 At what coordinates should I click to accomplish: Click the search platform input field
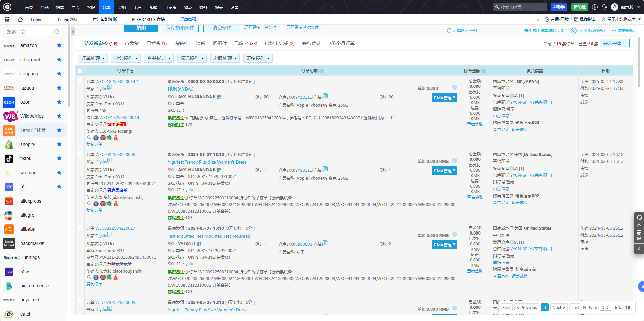[30, 32]
